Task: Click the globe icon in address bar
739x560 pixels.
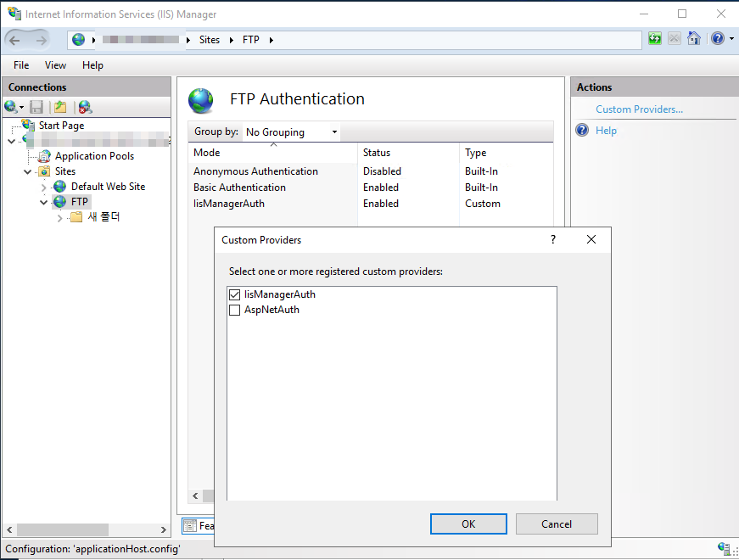Action: [79, 40]
